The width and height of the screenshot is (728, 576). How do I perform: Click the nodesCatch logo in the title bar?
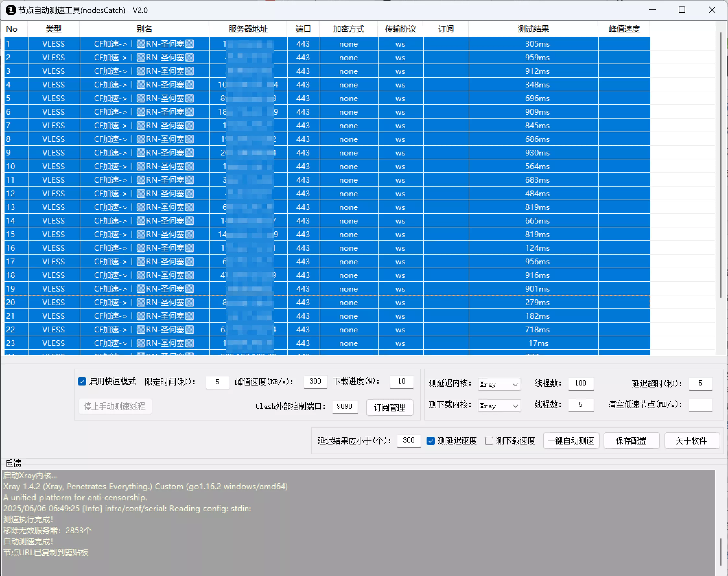click(x=11, y=10)
